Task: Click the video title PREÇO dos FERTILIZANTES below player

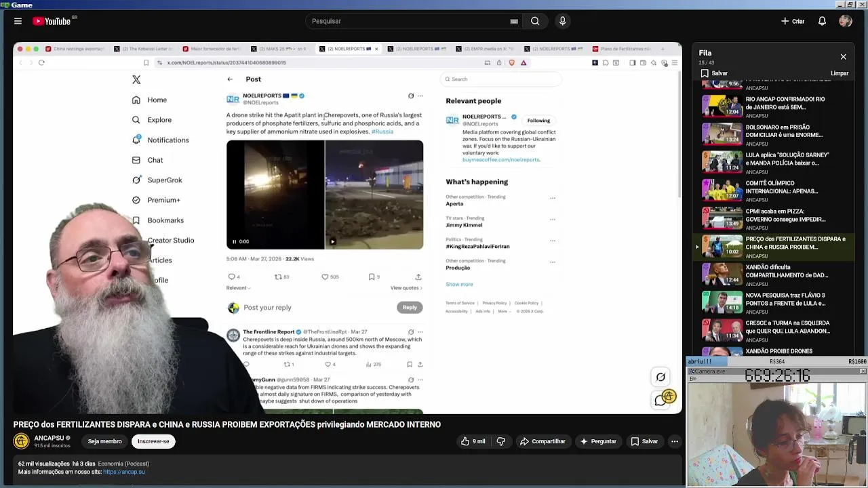Action: pyautogui.click(x=226, y=424)
